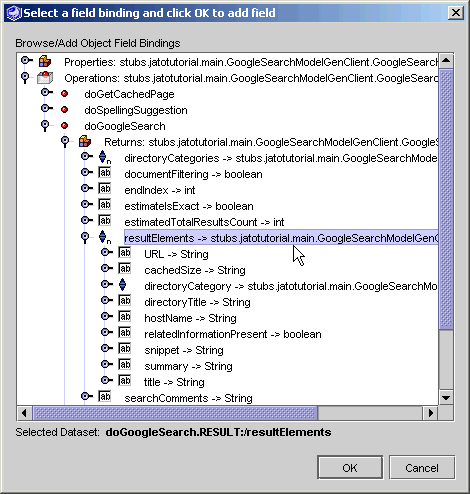Click the horizontal scrollbar left arrow
This screenshot has height=494, width=470.
[24, 413]
